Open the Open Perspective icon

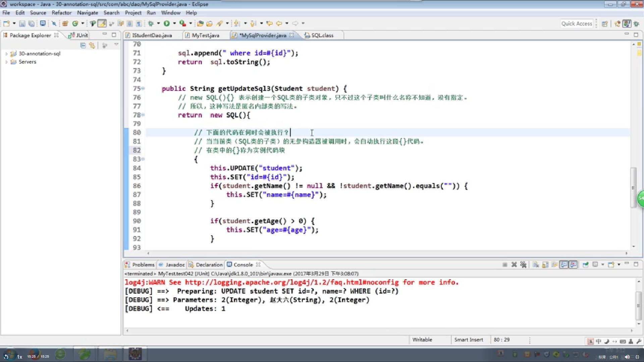point(605,24)
